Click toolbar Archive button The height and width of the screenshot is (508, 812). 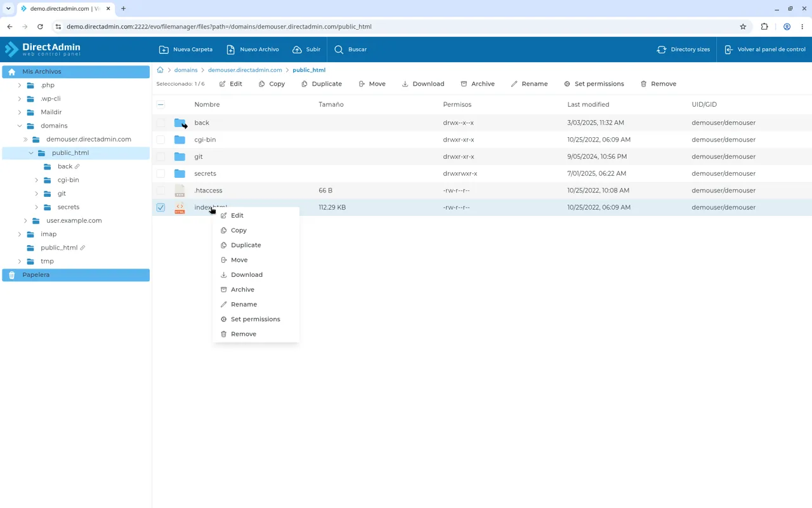click(478, 84)
